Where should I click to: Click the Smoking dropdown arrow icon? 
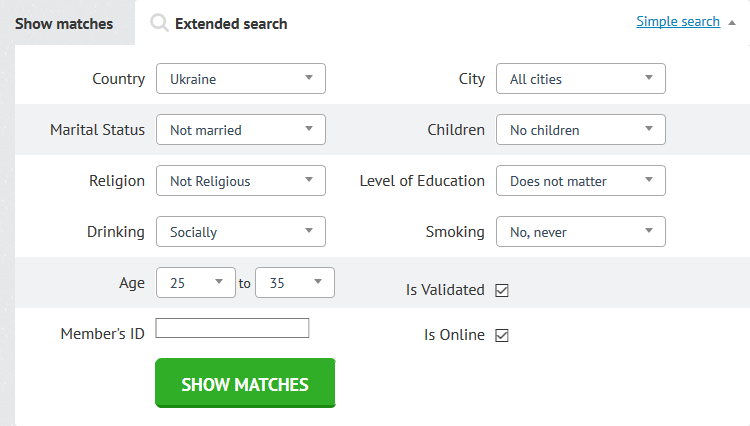(x=649, y=230)
